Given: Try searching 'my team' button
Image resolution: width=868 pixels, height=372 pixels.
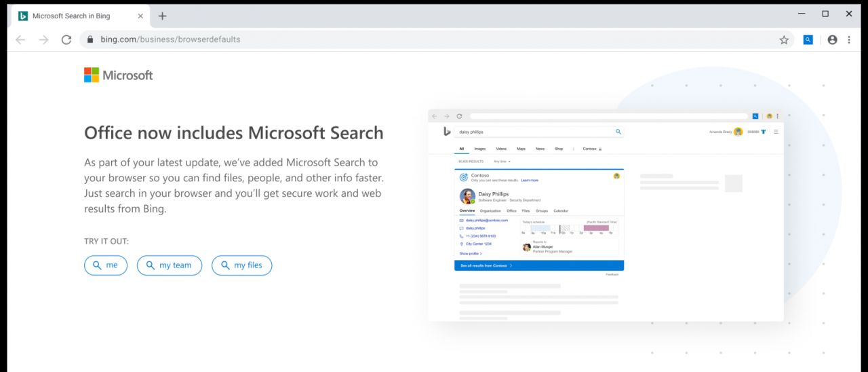Looking at the screenshot, I should pos(170,265).
